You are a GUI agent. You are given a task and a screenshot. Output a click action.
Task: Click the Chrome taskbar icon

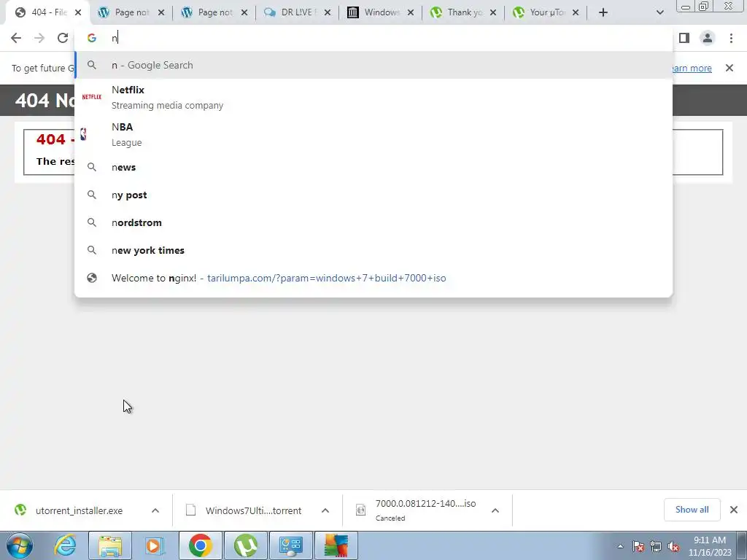[200, 545]
